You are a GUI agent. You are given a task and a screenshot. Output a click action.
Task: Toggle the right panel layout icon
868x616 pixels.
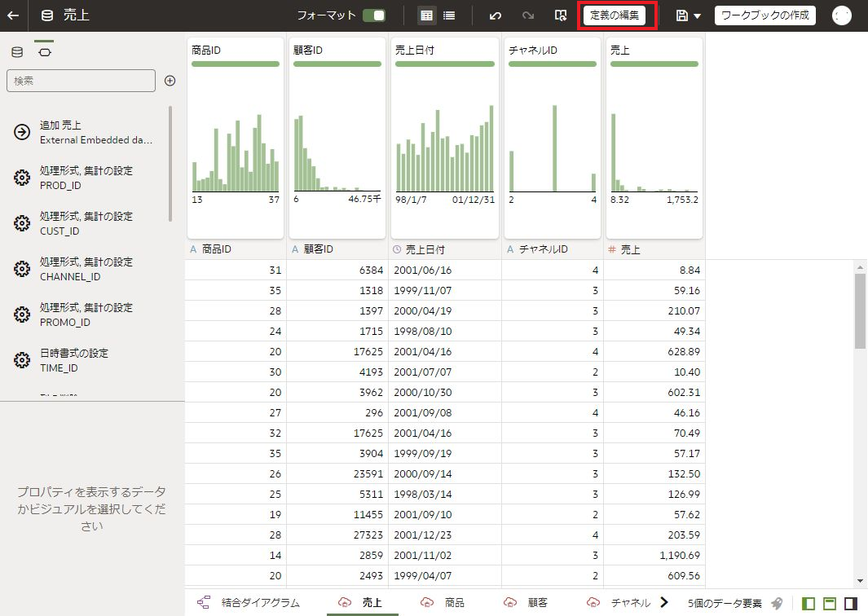click(851, 603)
